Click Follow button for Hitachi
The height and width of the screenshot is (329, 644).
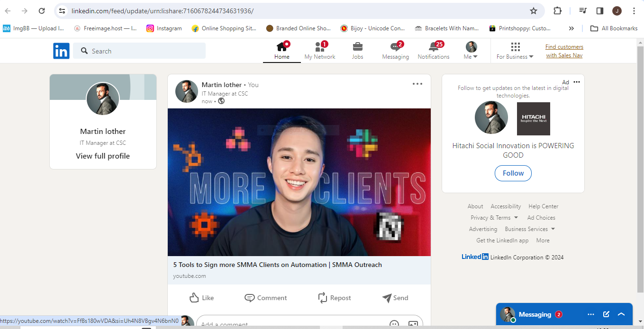click(x=513, y=173)
